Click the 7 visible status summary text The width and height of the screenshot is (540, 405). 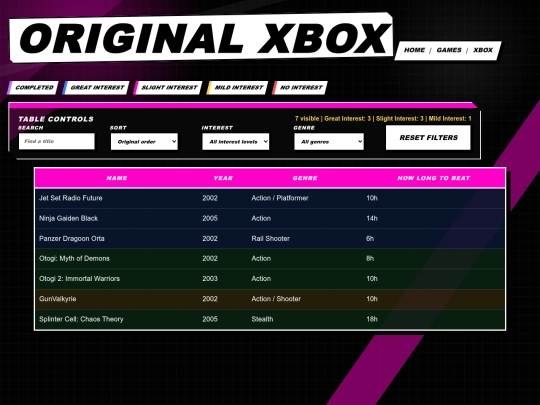point(383,118)
